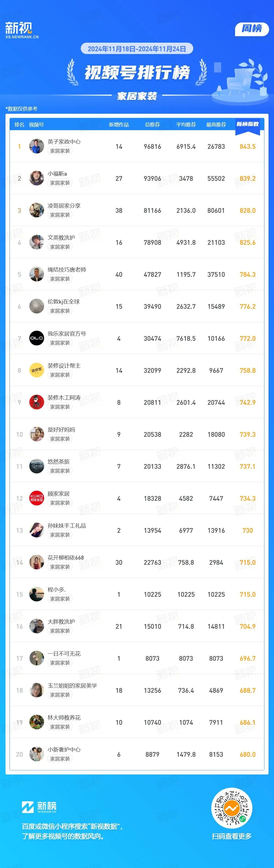Click 林大师教养花 account name
Viewport: 274px width, 868px height.
pos(64,718)
